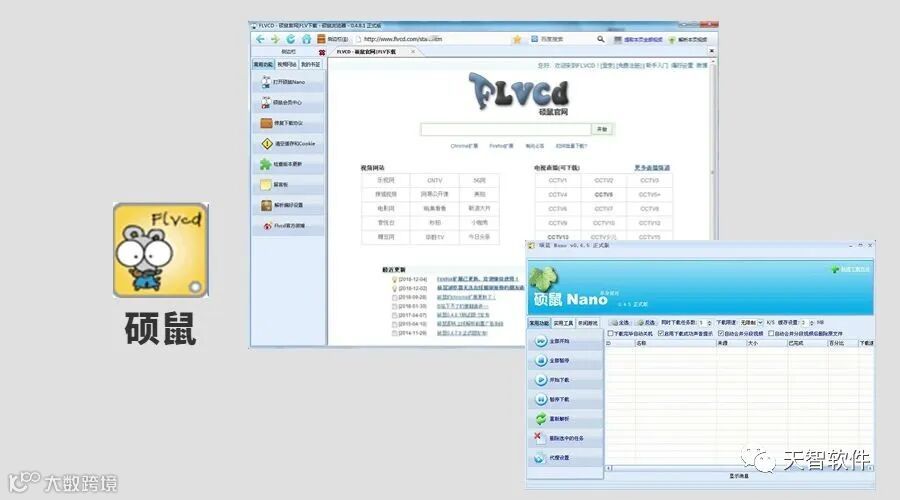Open the Firefox扩展 link
Viewport: 900px width, 500px height.
(501, 146)
